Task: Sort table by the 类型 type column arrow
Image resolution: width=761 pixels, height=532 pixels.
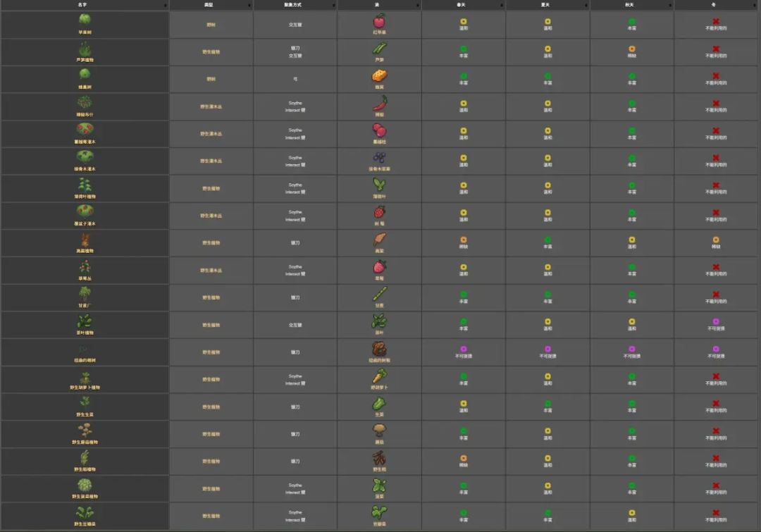Action: (x=249, y=6)
